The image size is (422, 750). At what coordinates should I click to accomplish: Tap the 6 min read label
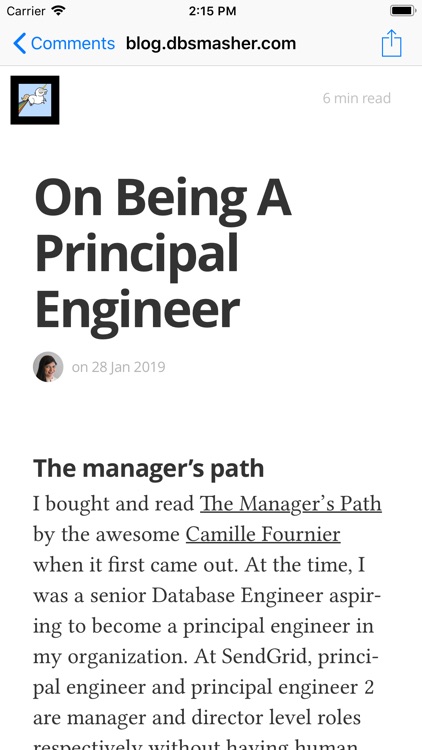[356, 98]
